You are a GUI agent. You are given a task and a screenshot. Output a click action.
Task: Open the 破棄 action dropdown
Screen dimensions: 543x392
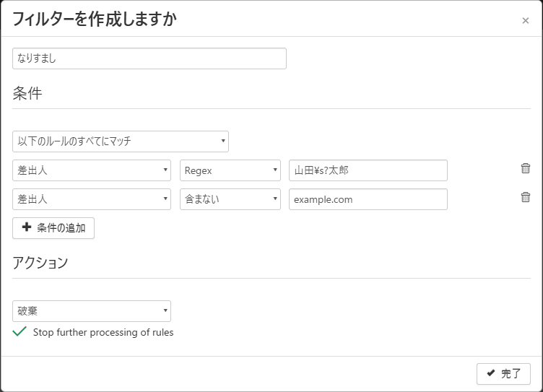[x=92, y=311]
